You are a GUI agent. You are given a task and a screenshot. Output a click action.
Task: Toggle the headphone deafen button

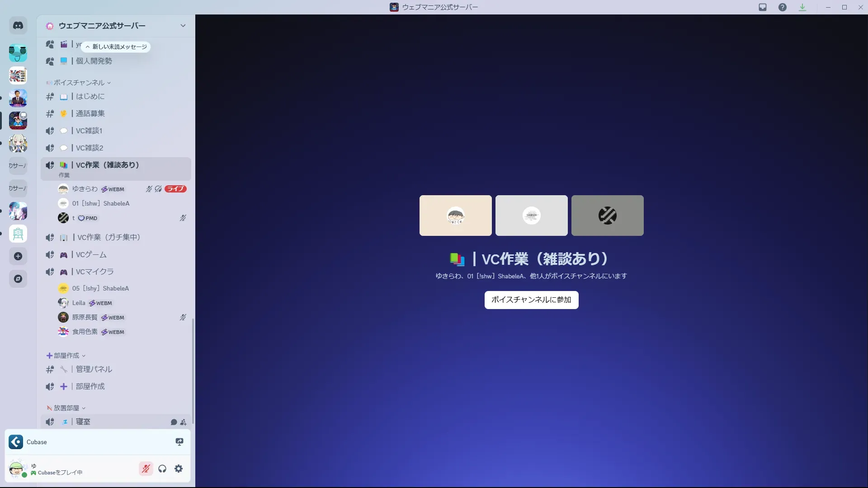pos(162,469)
